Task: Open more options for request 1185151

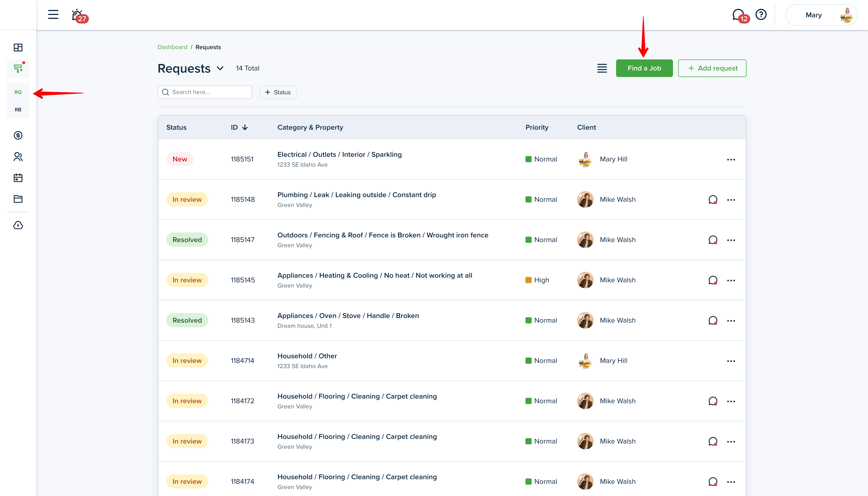Action: point(731,159)
